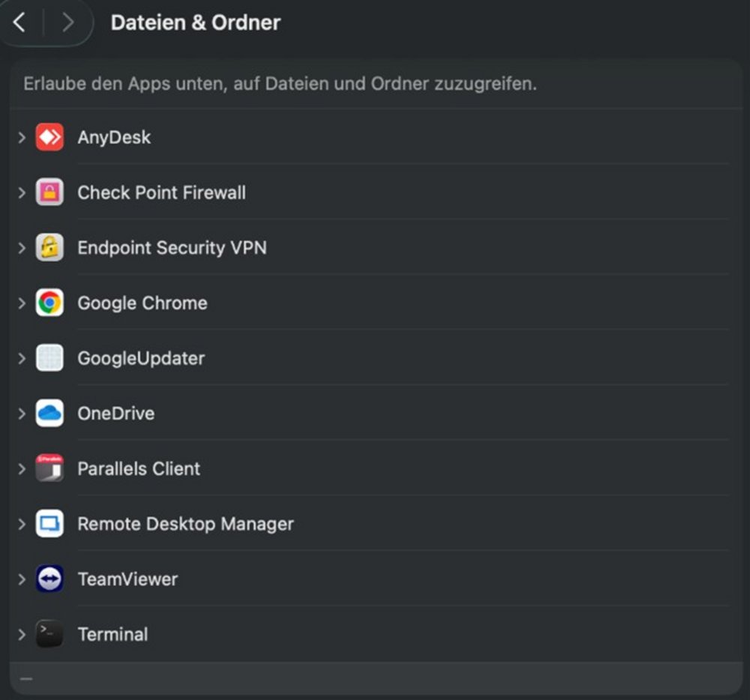Click the AnyDesk app icon
Screen dimensions: 750x700
pyautogui.click(x=49, y=137)
